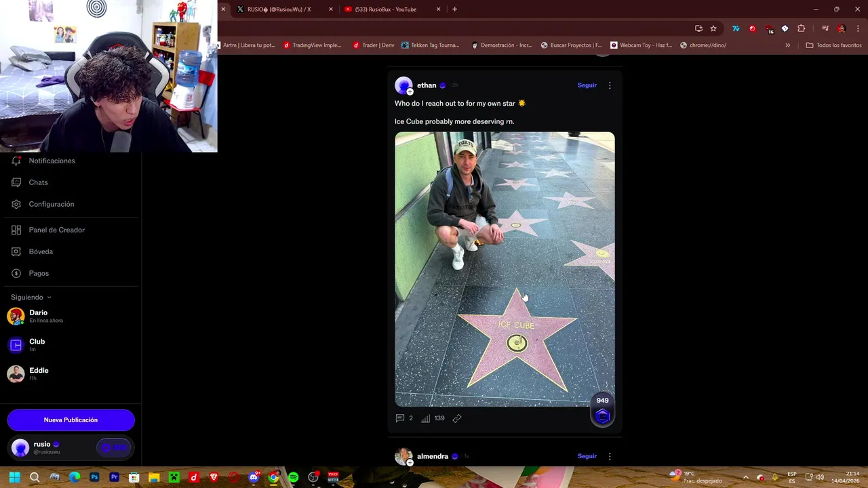Open ethan's post options three-dot menu
Image resolution: width=868 pixels, height=488 pixels.
click(x=610, y=85)
